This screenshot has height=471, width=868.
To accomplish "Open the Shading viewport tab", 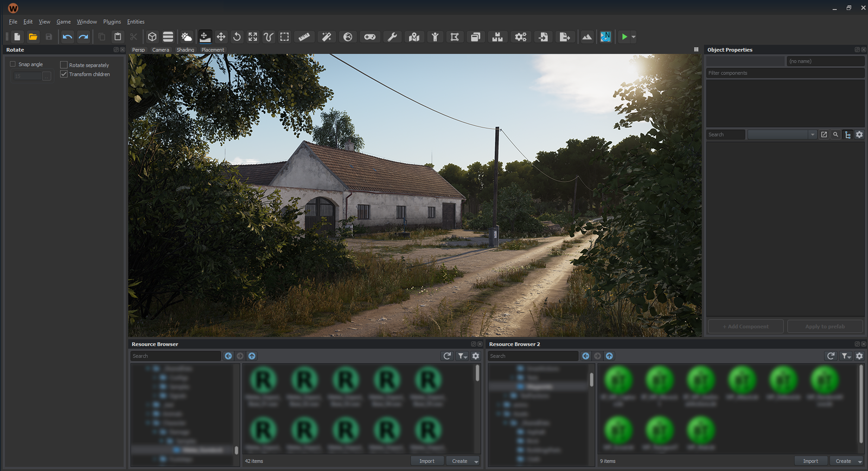I will pyautogui.click(x=185, y=49).
